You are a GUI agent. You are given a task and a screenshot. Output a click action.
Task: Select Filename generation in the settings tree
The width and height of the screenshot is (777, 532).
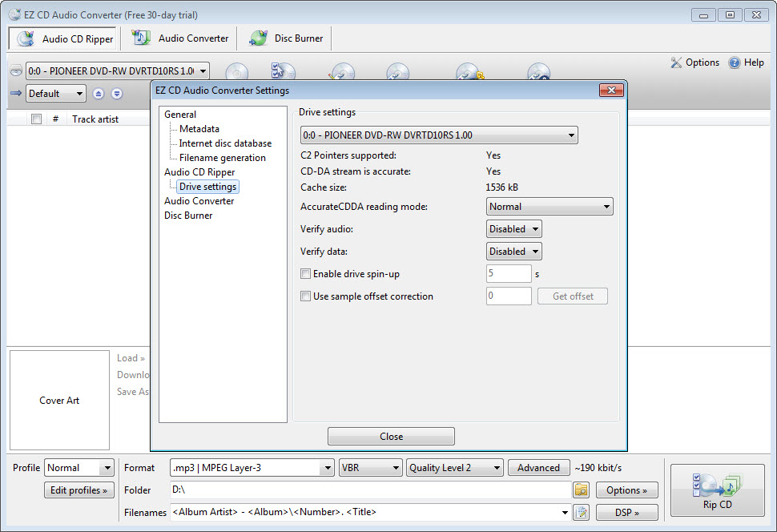(223, 158)
